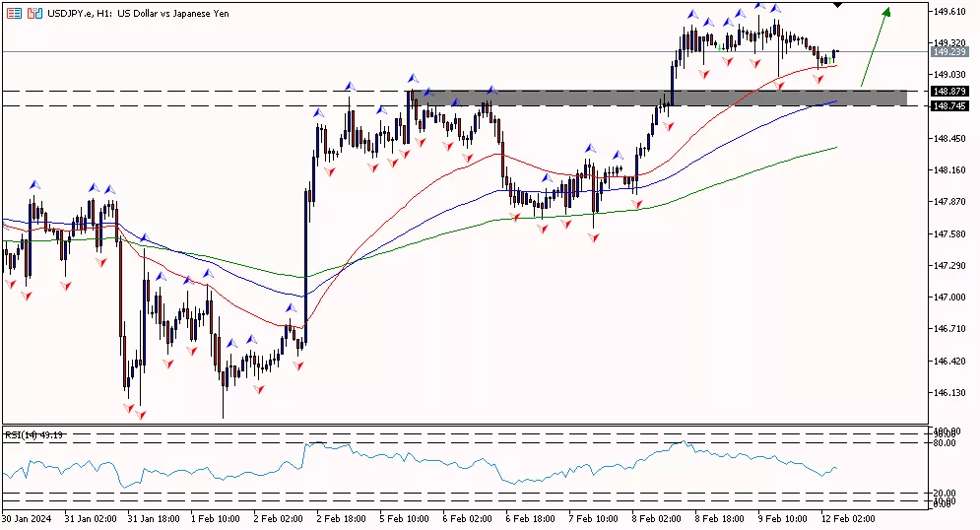Click the 149.030 price scale label
Screen dimensions: 980x530
click(x=948, y=74)
